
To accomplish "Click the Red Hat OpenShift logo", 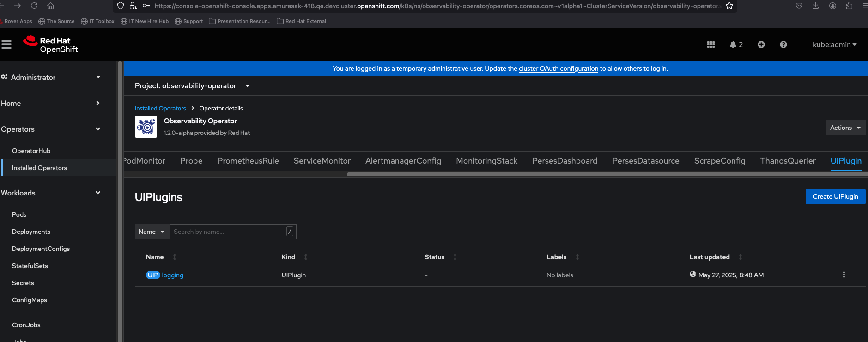I will tap(51, 44).
